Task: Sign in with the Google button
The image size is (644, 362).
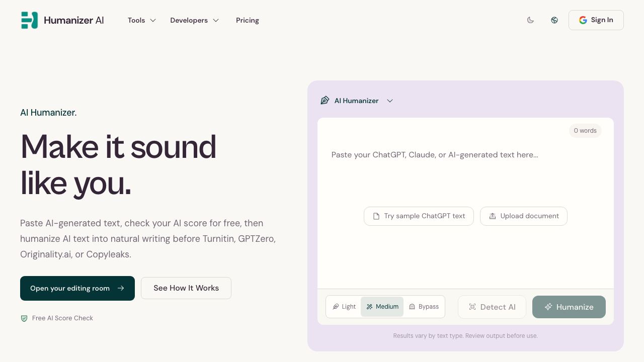Action: [x=596, y=20]
